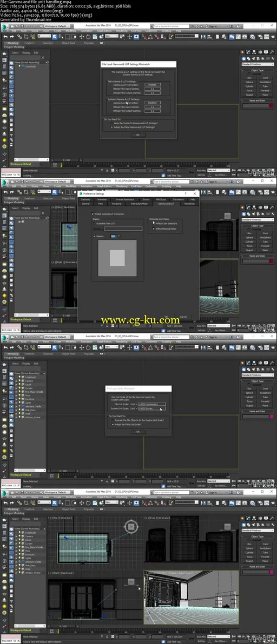Image resolution: width=277 pixels, height=644 pixels.
Task: Select Space Warps category icon in dialog-free frame
Action: tap(268, 525)
